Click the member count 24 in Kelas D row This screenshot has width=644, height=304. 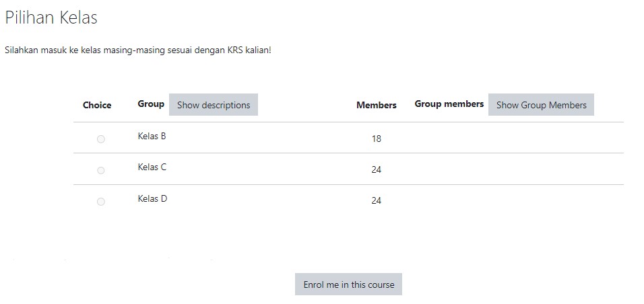[x=376, y=200]
